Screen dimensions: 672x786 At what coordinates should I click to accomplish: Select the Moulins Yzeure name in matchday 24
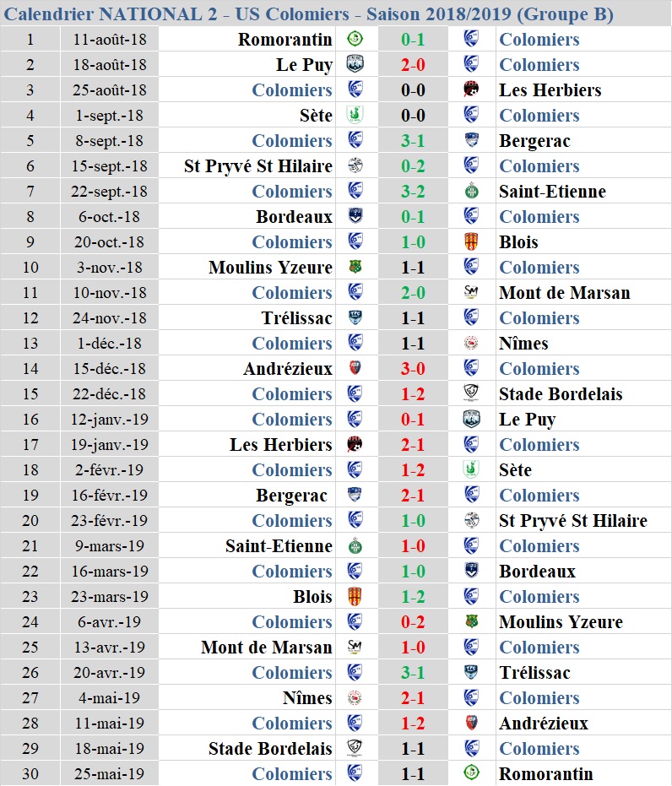click(x=561, y=621)
